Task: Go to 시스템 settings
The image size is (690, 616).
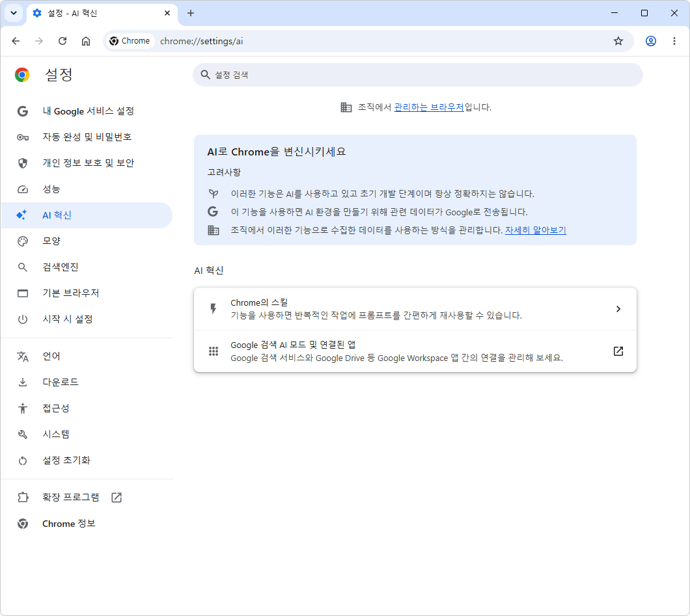Action: pos(87,435)
